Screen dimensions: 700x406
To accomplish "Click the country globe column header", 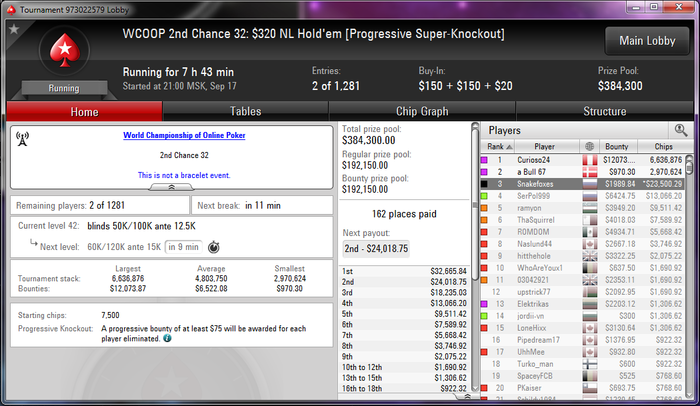I will 589,146.
